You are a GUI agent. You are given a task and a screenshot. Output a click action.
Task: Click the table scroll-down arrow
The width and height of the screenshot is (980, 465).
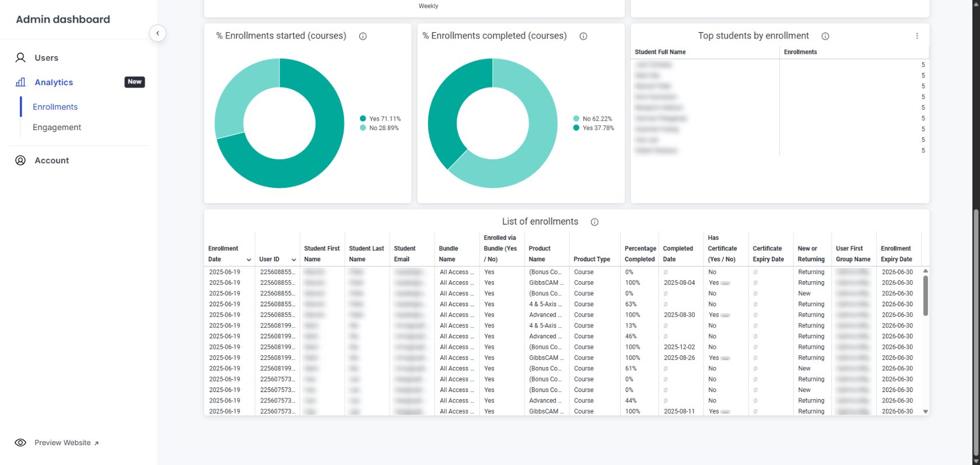(x=925, y=411)
